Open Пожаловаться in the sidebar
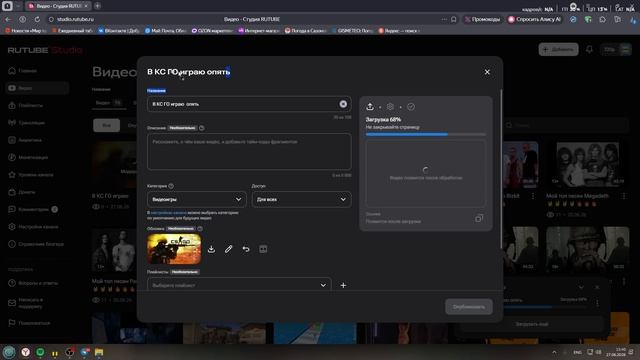640x360 pixels. coord(29,323)
